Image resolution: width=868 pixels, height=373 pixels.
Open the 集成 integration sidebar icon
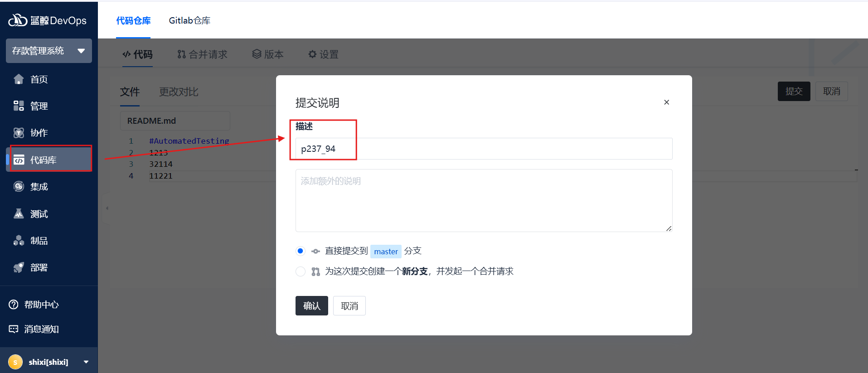coord(19,187)
